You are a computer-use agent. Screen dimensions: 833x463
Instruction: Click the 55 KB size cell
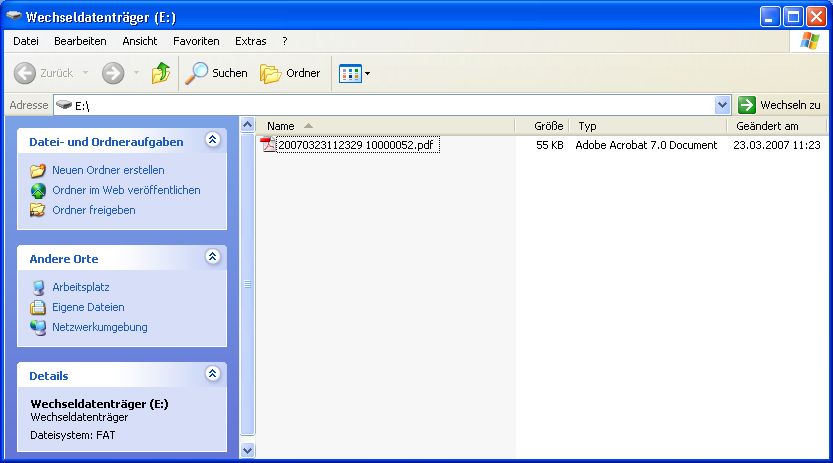pos(549,145)
